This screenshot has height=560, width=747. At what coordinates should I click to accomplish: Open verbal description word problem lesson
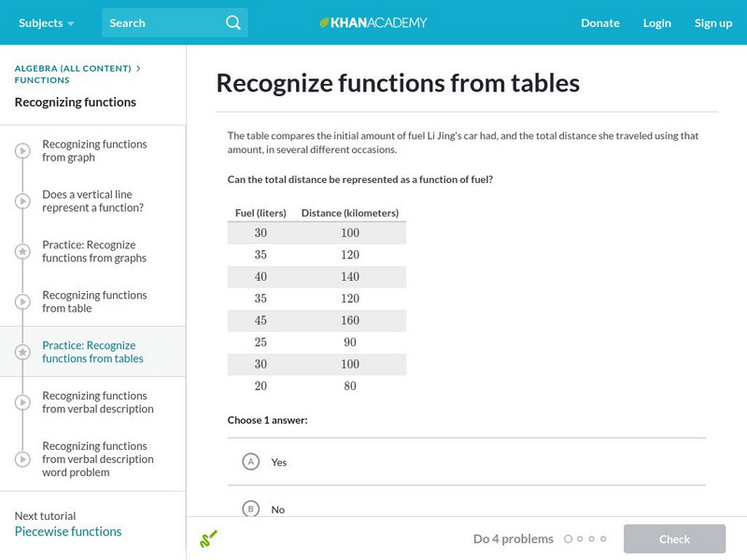97,459
